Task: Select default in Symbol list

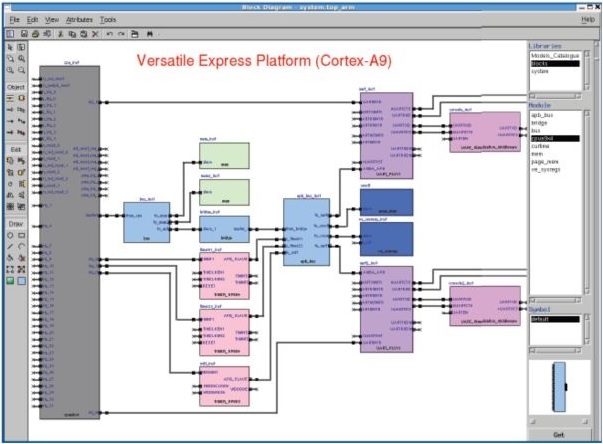Action: [555, 319]
